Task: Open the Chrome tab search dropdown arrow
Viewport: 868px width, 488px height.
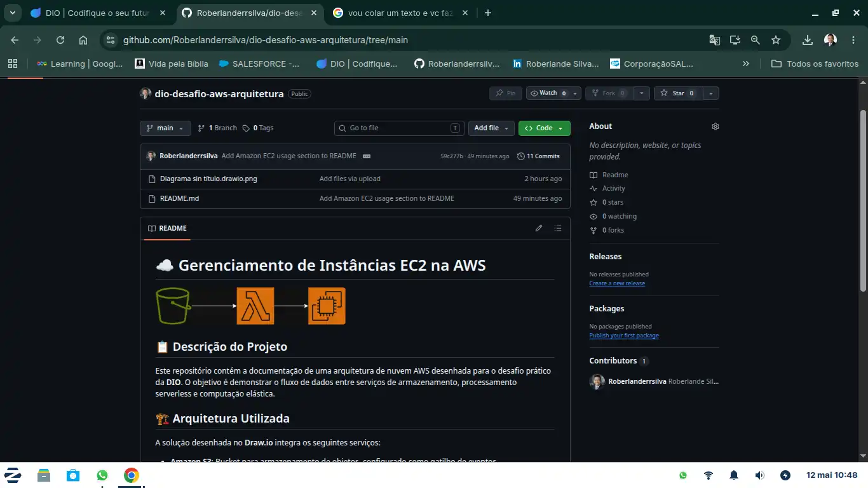Action: tap(12, 13)
